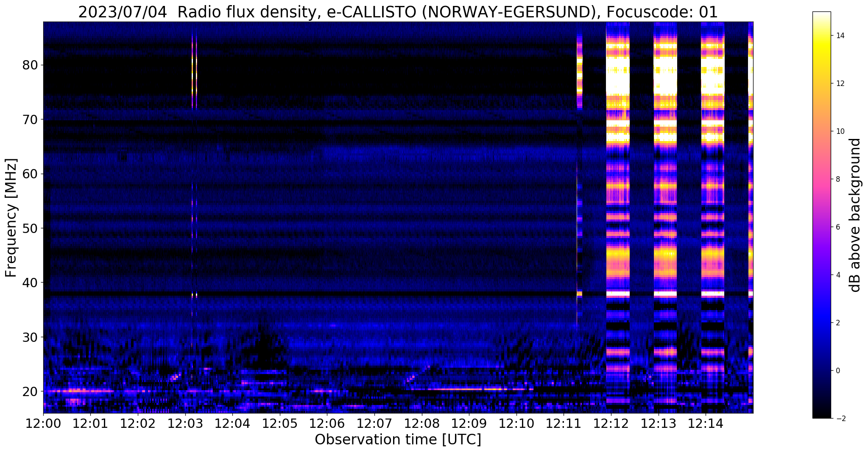The width and height of the screenshot is (868, 452).
Task: Click the 'Frequency [MHz]' y-axis label
Action: point(11,218)
